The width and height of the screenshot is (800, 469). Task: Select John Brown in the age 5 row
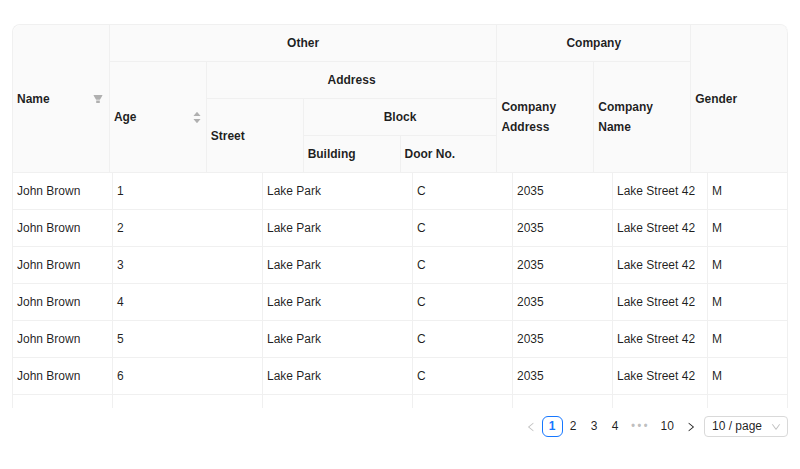click(x=48, y=339)
